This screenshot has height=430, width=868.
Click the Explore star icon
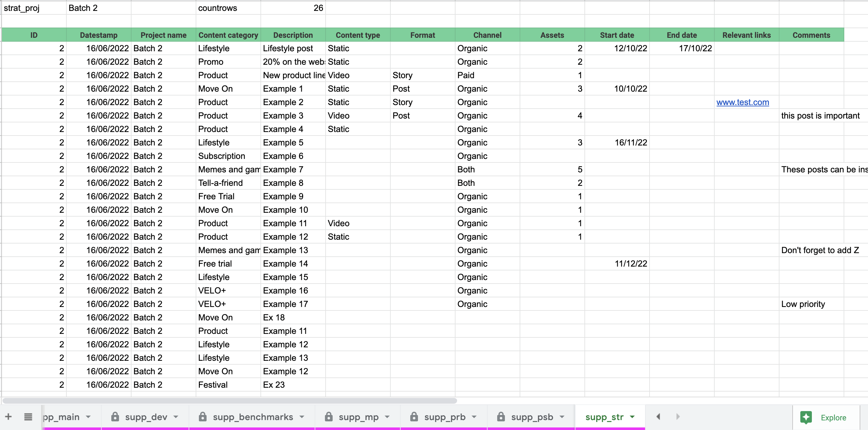coord(806,418)
